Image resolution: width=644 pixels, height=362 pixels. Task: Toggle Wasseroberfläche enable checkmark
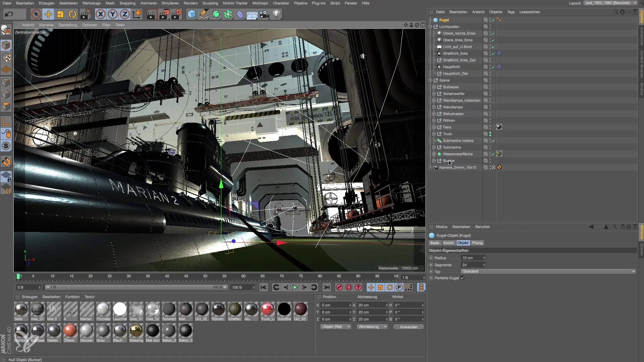pyautogui.click(x=493, y=154)
